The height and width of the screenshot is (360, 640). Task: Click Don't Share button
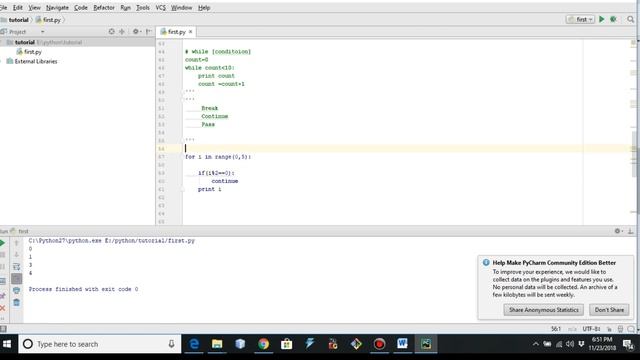click(609, 310)
